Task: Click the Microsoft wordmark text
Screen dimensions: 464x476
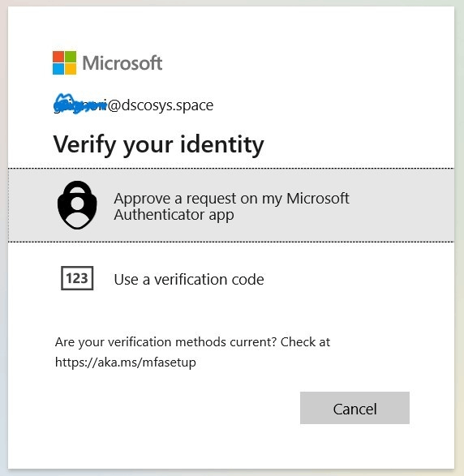Action: (122, 63)
